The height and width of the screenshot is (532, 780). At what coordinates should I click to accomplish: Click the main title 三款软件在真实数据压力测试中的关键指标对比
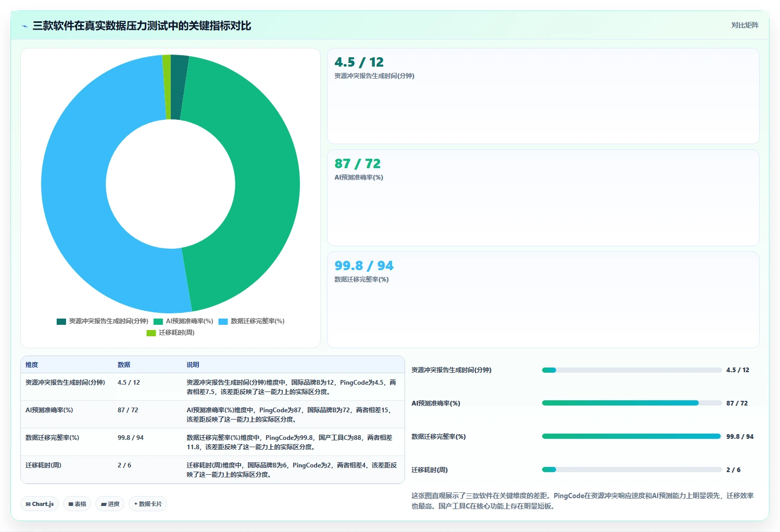[x=142, y=26]
